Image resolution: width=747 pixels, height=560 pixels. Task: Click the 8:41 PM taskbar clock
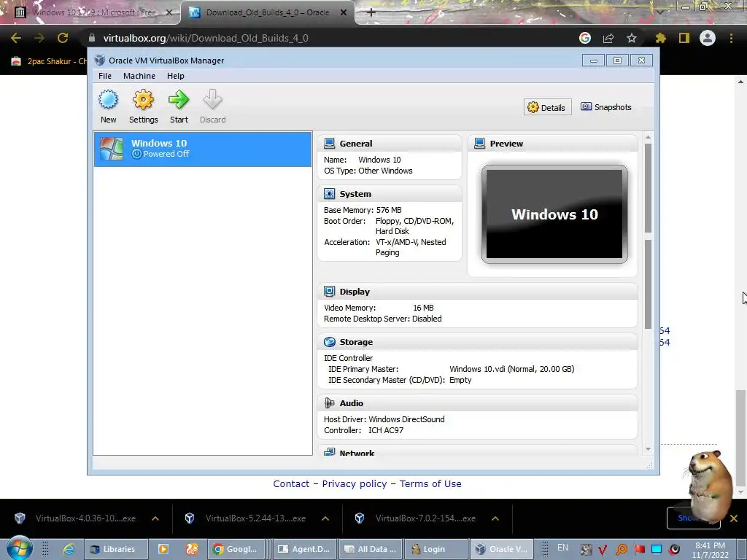click(x=710, y=550)
